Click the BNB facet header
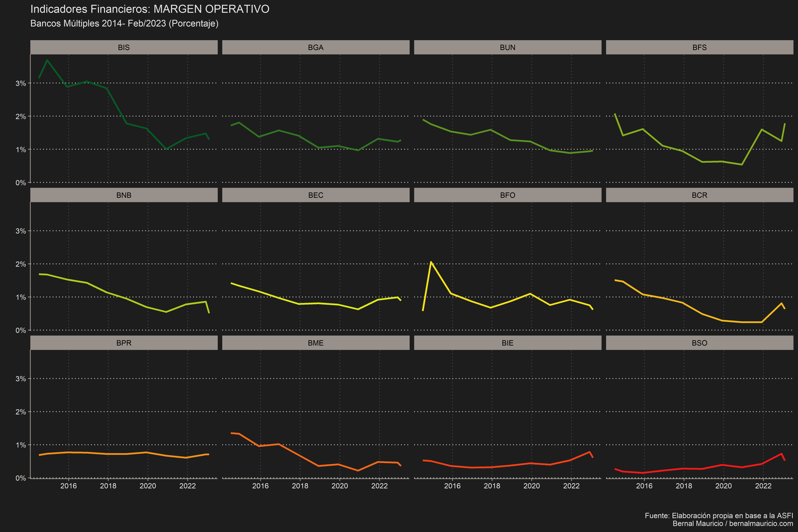798x532 pixels. point(124,195)
